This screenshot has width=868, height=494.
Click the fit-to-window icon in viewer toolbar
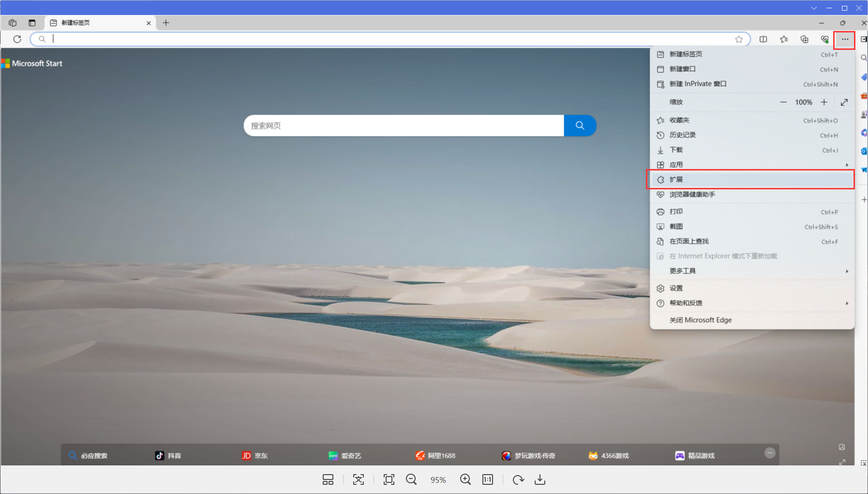(389, 479)
